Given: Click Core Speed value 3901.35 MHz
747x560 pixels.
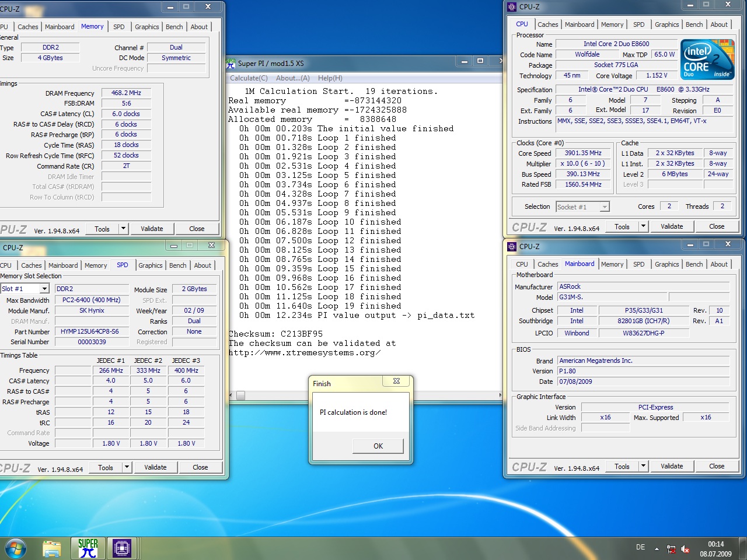Looking at the screenshot, I should 583,153.
